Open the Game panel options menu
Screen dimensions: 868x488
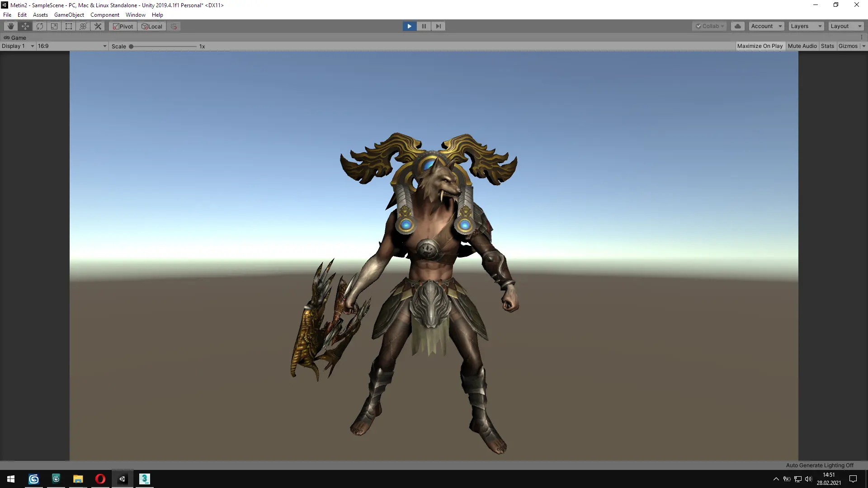click(x=862, y=38)
